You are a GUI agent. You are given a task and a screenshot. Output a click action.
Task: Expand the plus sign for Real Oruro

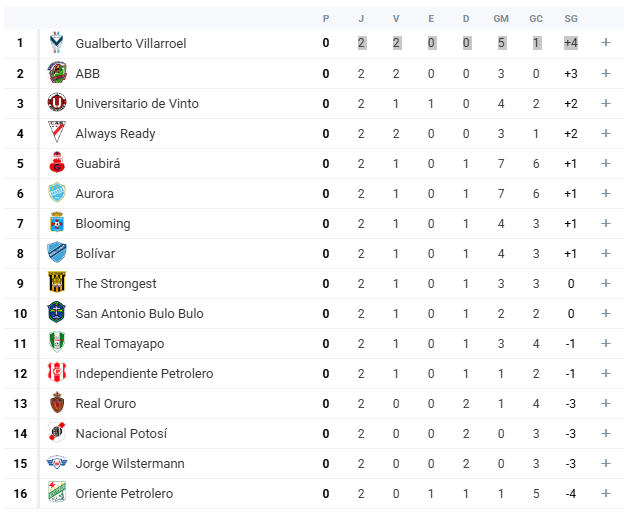click(x=606, y=403)
